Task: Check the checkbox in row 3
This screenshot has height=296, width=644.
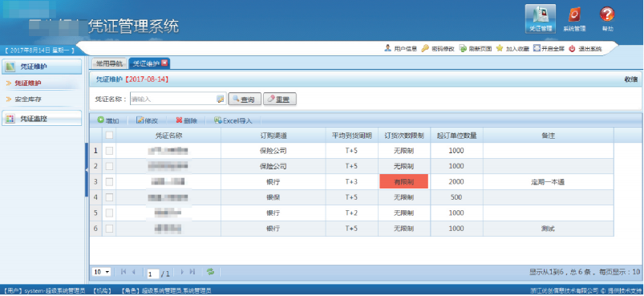Action: [109, 182]
